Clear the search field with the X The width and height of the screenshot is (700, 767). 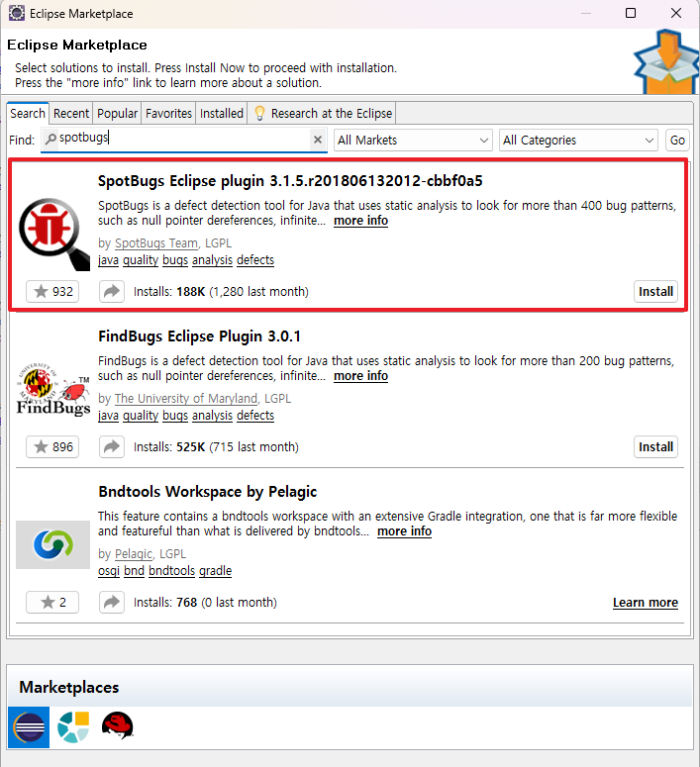(318, 140)
